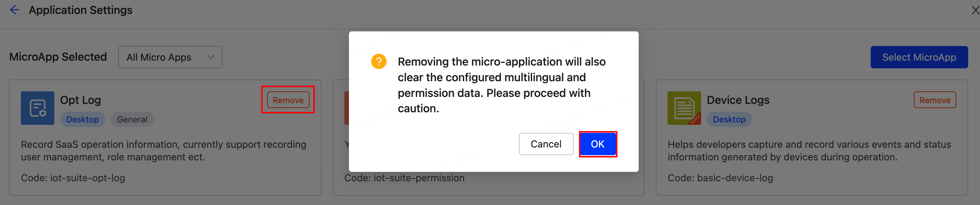Click the Device Logs micro-app icon
Viewport: 980px width, 205px height.
pyautogui.click(x=684, y=108)
